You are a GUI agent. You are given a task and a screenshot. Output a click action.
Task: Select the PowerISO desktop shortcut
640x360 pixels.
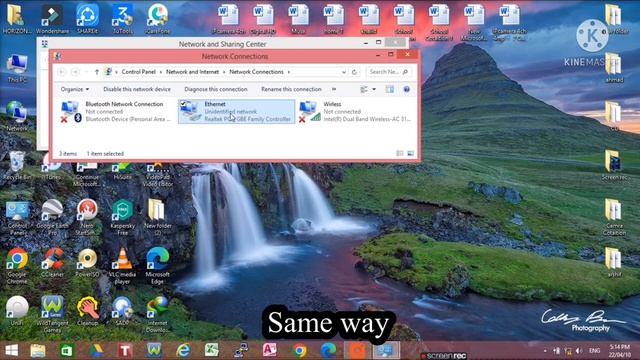coord(87,263)
